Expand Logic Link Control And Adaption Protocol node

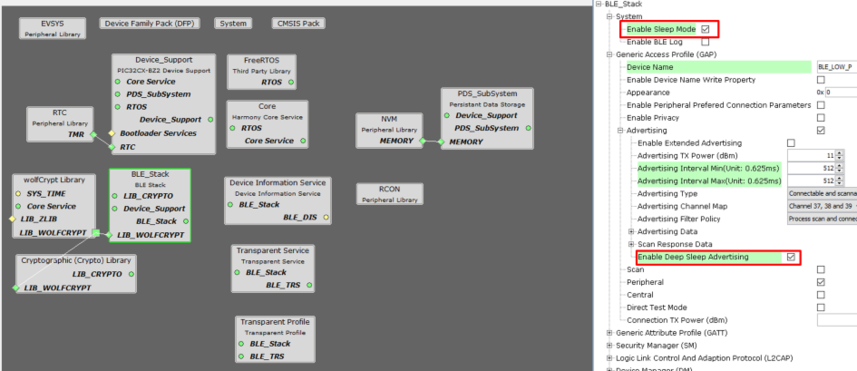[x=609, y=358]
